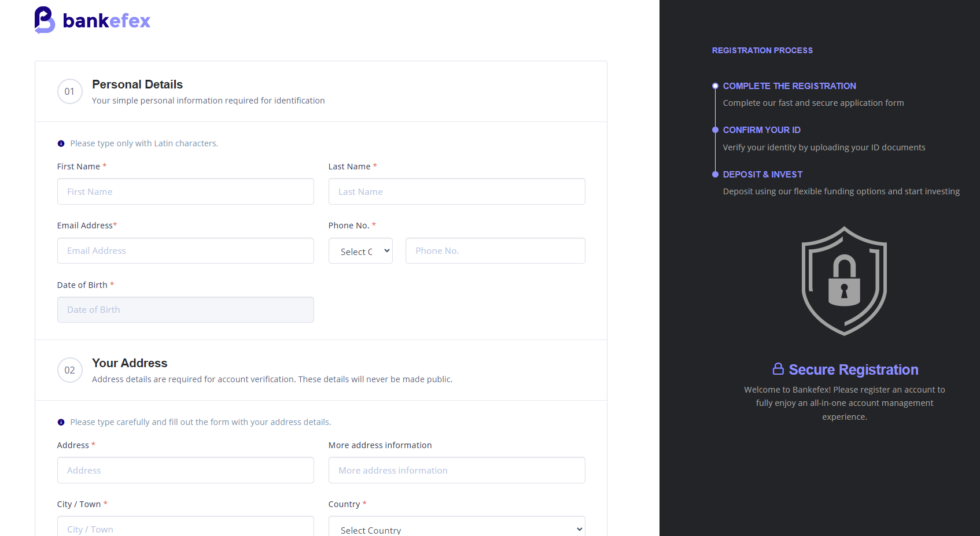This screenshot has width=980, height=536.
Task: Click the Deposit & Invest step bullet
Action: pyautogui.click(x=715, y=174)
